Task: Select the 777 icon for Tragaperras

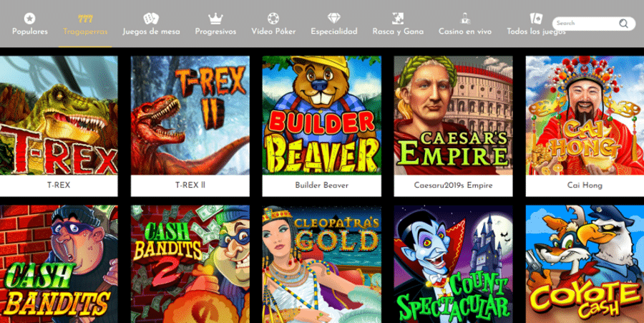Action: coord(85,19)
